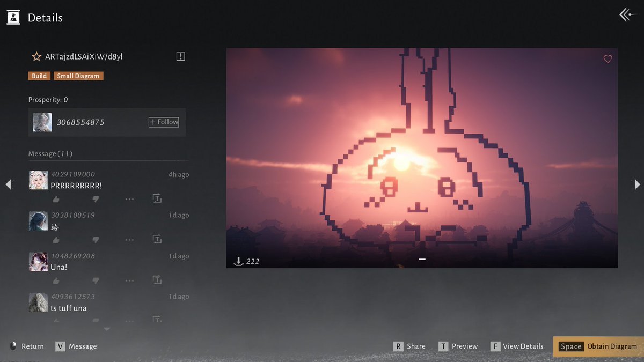This screenshot has height=362, width=644.
Task: Click username 1048269208
Action: coord(73,256)
